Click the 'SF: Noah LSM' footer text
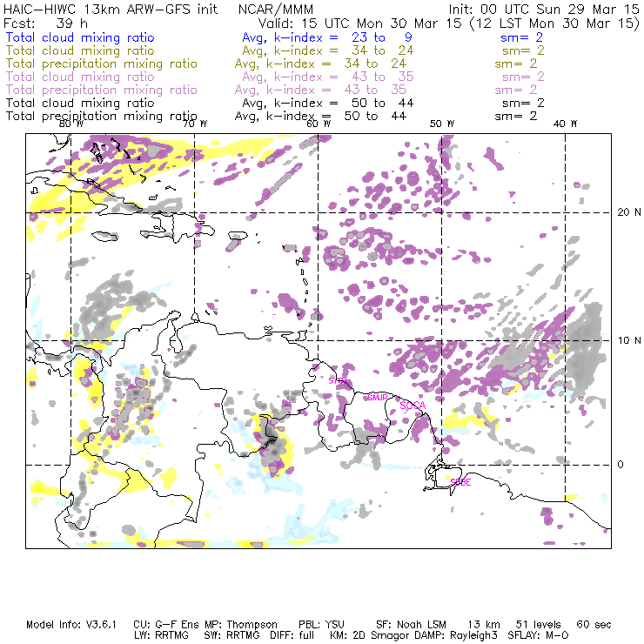The width and height of the screenshot is (644, 644). click(411, 625)
